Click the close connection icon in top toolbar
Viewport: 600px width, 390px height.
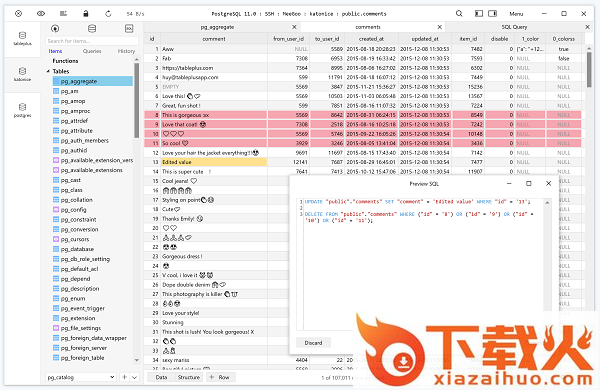tap(18, 14)
